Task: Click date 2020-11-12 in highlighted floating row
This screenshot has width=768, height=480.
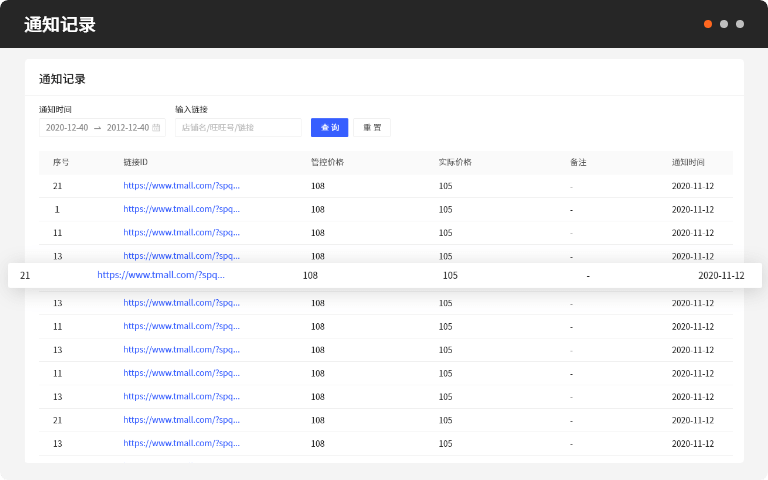Action: point(721,275)
